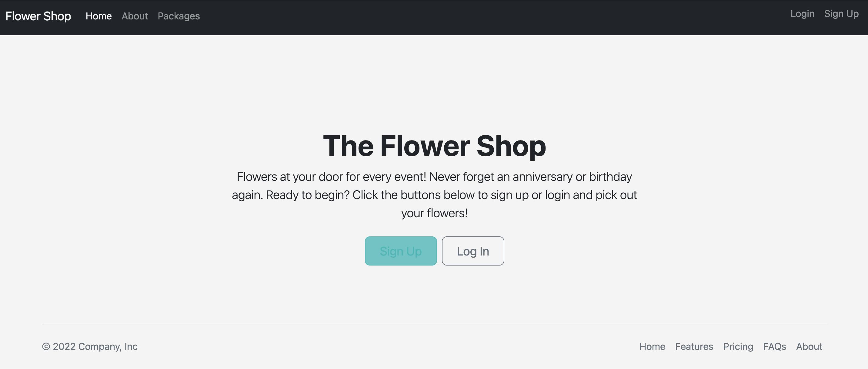Click the "© 2022 Company, Inc" copyright text
868x369 pixels.
tap(90, 347)
